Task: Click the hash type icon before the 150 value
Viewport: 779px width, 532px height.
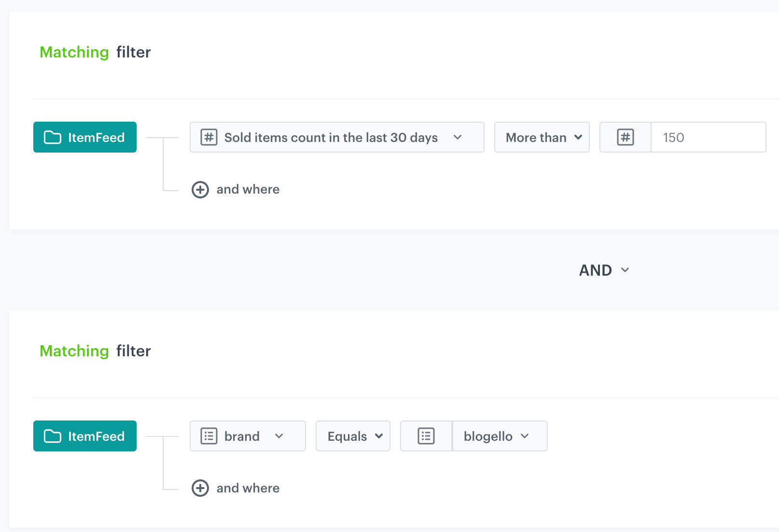Action: click(x=626, y=138)
